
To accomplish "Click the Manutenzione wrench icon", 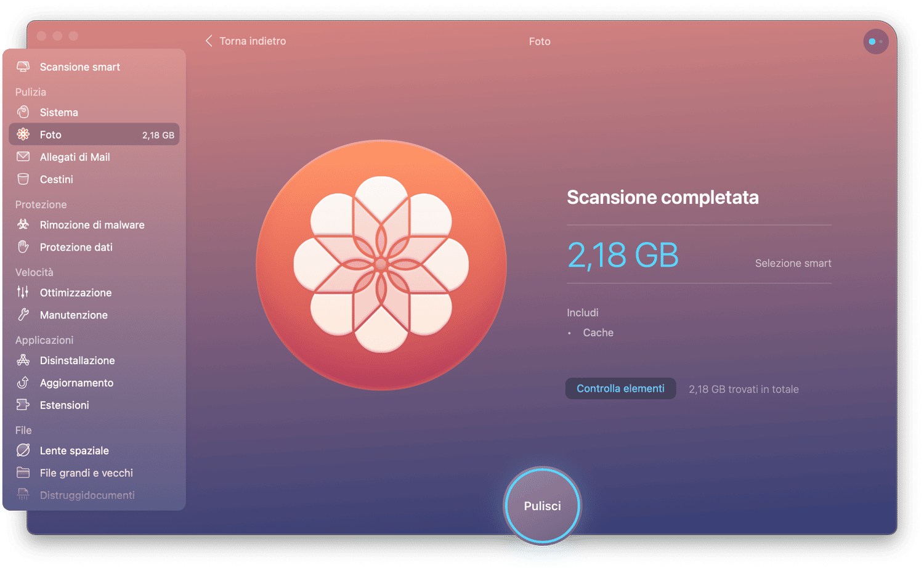I will [x=23, y=315].
